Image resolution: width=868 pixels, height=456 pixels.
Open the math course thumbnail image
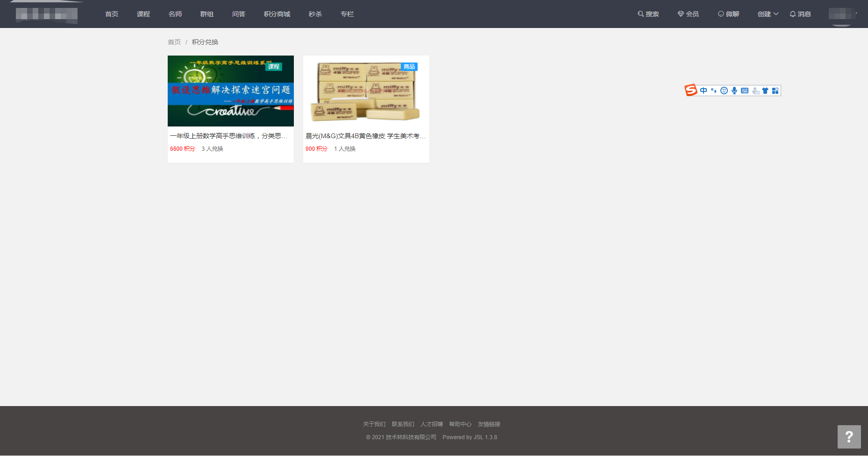pyautogui.click(x=231, y=91)
